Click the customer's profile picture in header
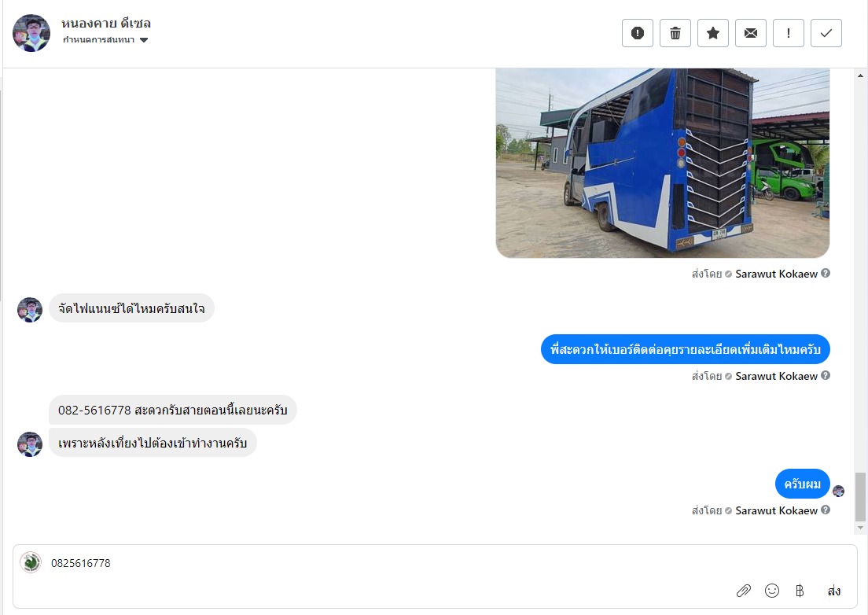868x615 pixels. tap(31, 33)
